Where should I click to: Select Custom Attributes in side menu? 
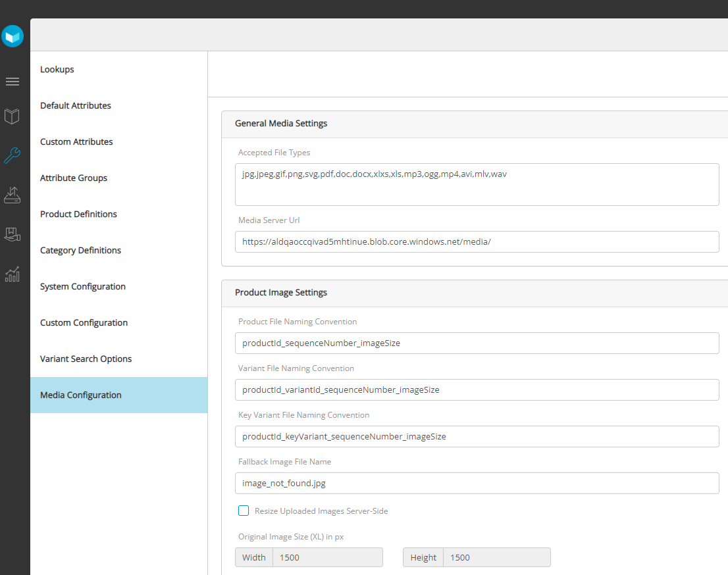(x=76, y=141)
